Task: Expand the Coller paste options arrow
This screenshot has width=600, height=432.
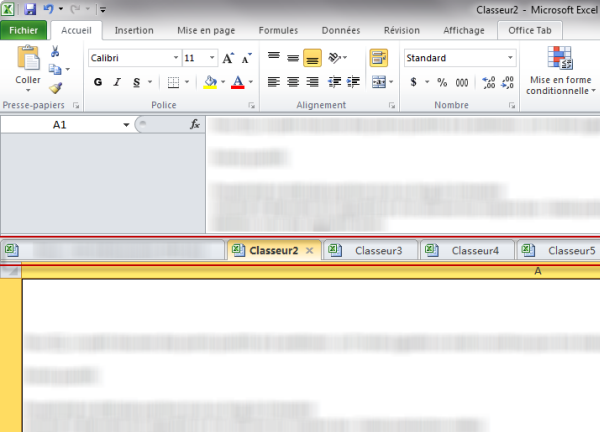Action: click(x=28, y=90)
